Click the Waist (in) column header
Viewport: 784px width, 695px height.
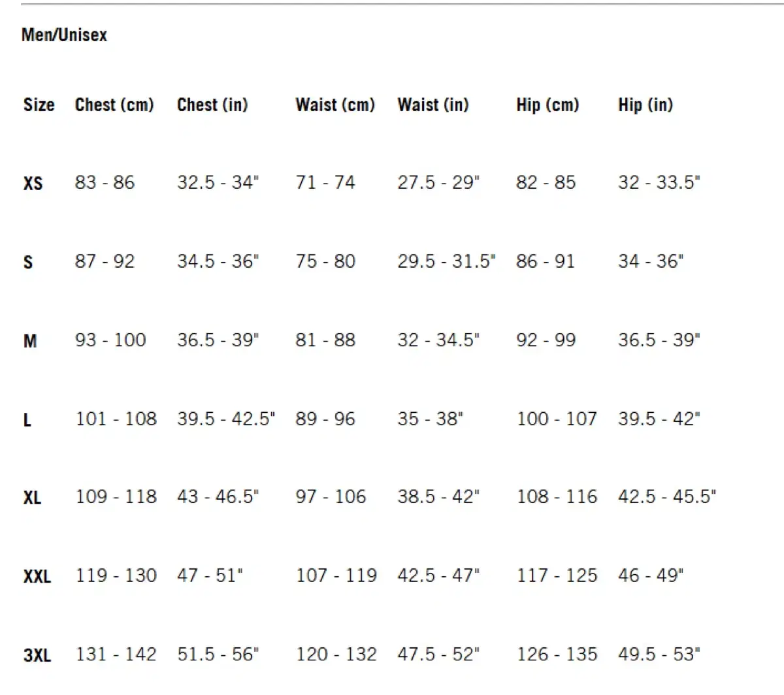(x=433, y=105)
